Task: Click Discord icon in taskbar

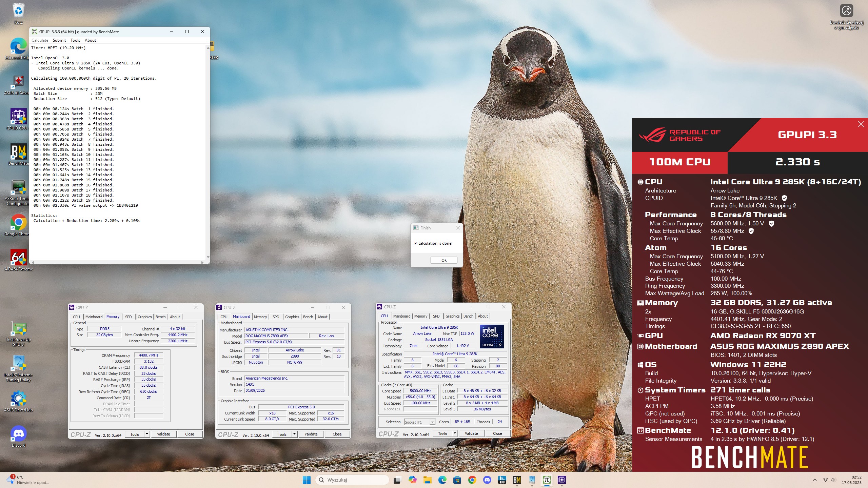Action: (x=487, y=480)
